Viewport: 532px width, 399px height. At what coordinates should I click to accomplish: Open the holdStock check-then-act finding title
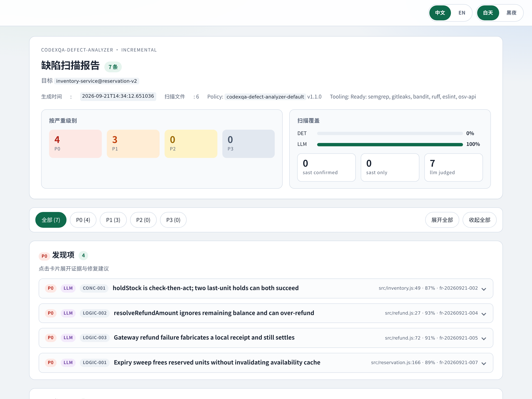206,288
